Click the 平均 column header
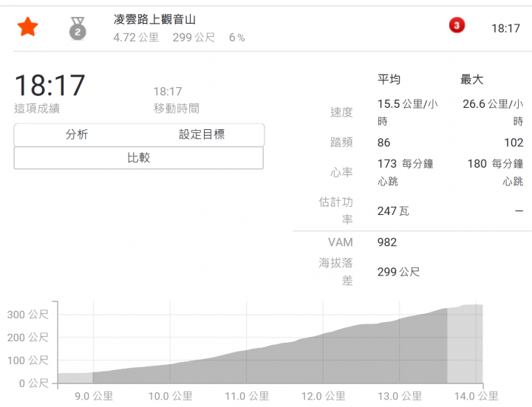532x407 pixels. tap(389, 80)
